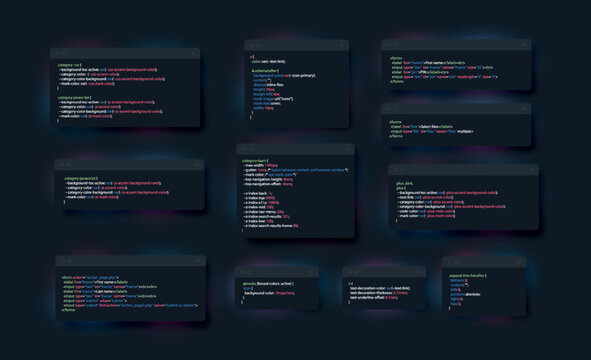Close the plus-dark code window
This screenshot has width=591, height=360.
click(x=531, y=170)
